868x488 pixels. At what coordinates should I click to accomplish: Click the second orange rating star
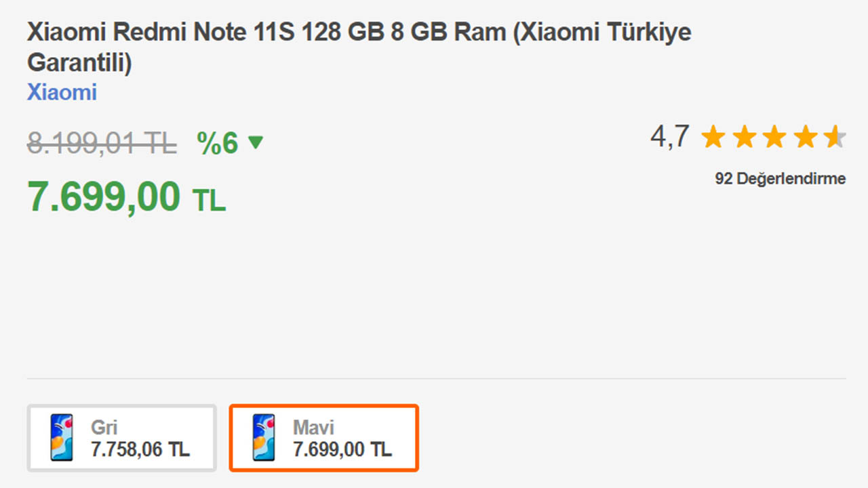click(745, 136)
